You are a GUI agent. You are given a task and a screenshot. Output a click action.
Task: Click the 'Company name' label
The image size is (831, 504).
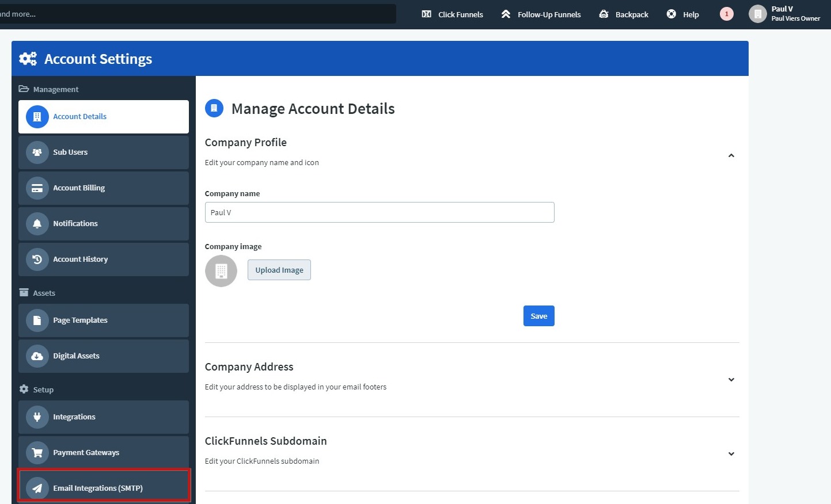tap(232, 194)
